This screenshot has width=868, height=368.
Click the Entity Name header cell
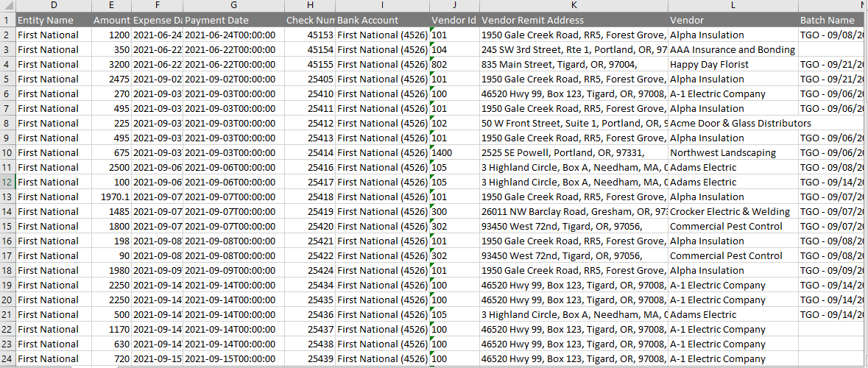pos(54,20)
